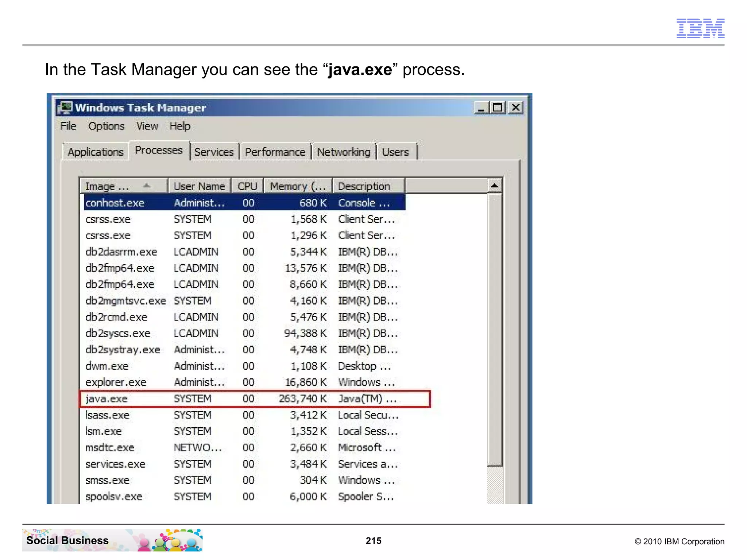Screen dimensions: 747x560
Task: Click the 2010 IBM Corporation copyright text
Action: 680,541
